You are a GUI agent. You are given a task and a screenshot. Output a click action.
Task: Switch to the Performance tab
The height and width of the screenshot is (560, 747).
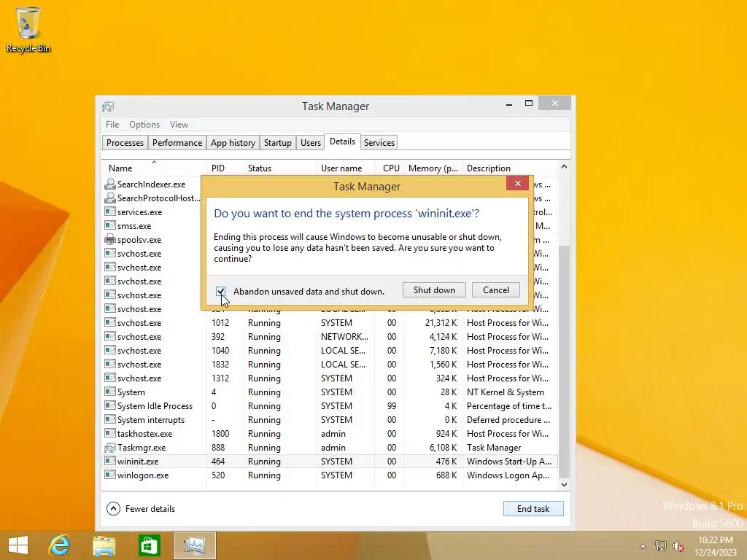(177, 142)
